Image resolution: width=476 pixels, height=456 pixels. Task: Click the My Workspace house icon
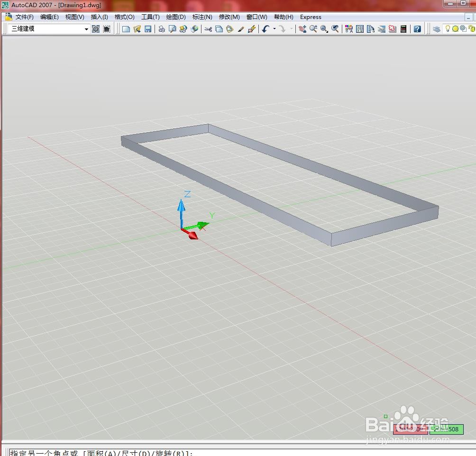[107, 29]
